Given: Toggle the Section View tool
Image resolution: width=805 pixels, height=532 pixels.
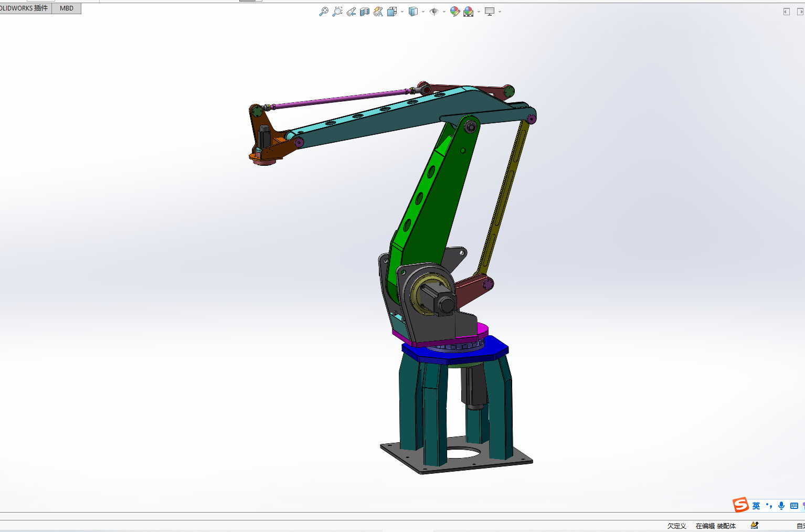Looking at the screenshot, I should 365,12.
